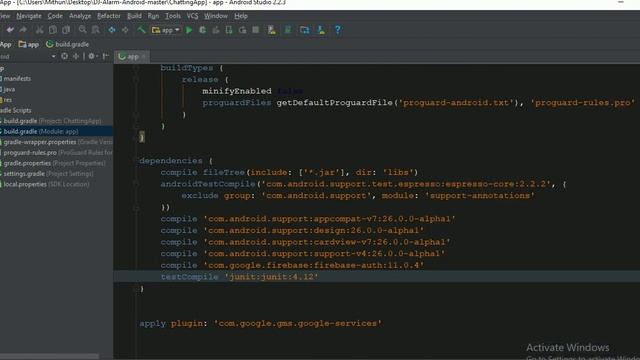This screenshot has height=360, width=640.
Task: Open Help with the blue question mark
Action: [x=338, y=30]
